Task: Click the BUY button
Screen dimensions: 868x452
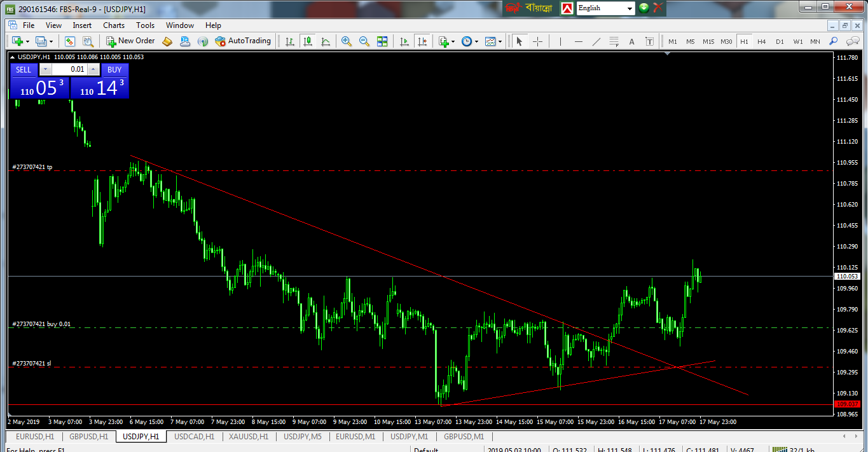Action: click(x=114, y=69)
